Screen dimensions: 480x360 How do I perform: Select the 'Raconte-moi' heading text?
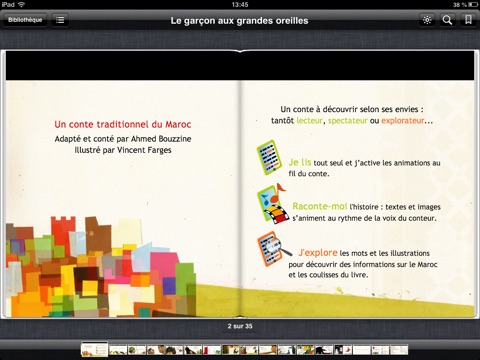coord(320,206)
